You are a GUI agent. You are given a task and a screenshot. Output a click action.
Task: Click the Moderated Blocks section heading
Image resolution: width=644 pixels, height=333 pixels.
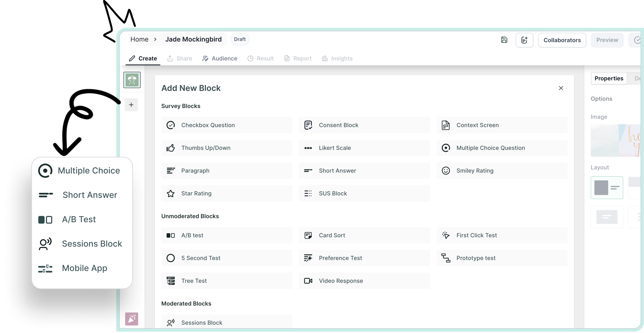click(186, 304)
